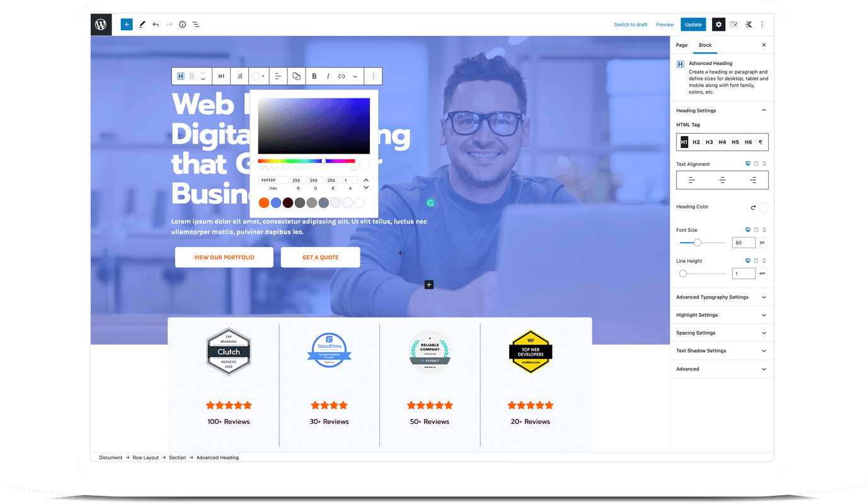Select mobile device icon for Line Height
The height and width of the screenshot is (504, 867).
point(764,261)
